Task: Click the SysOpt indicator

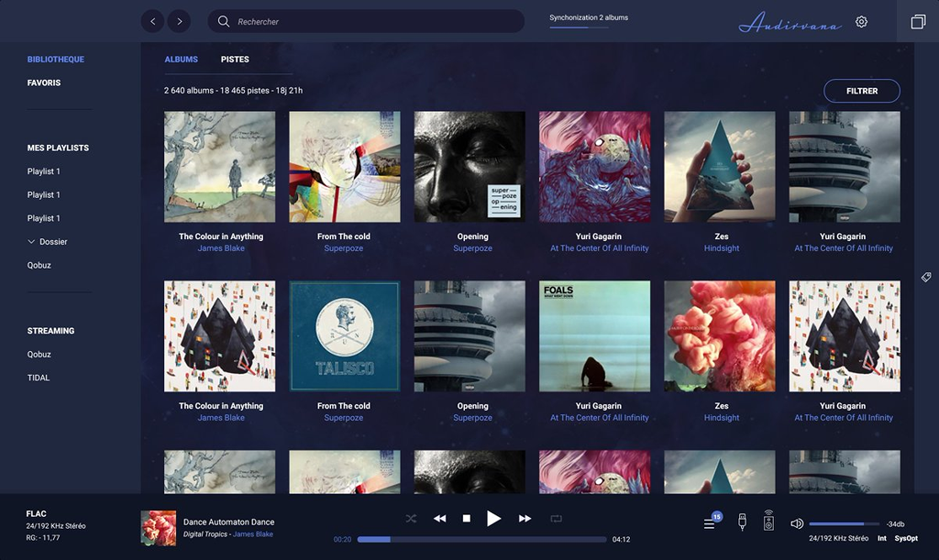Action: [x=906, y=539]
